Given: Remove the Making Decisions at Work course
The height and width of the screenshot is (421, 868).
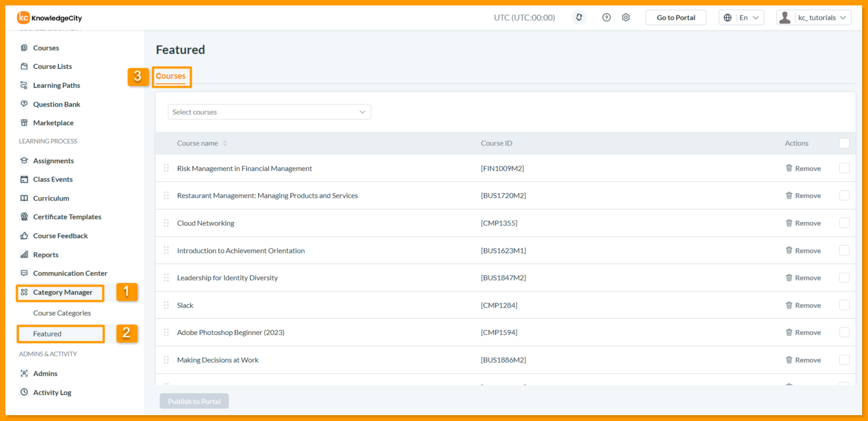Looking at the screenshot, I should 803,360.
